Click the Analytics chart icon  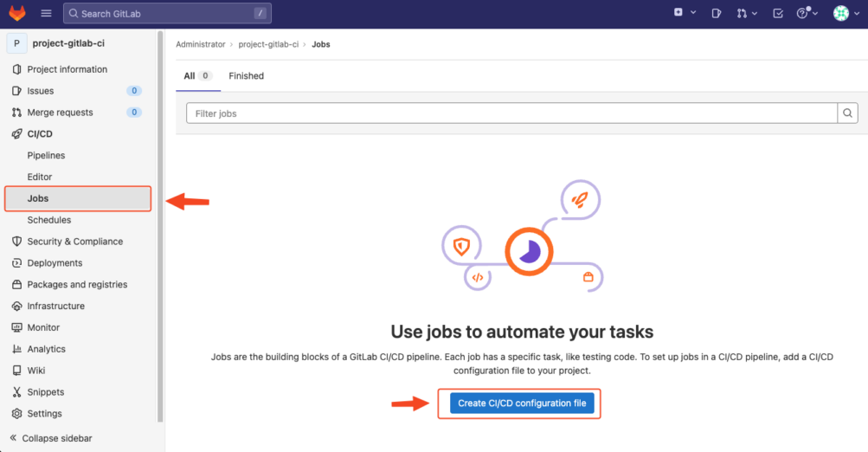tap(16, 349)
